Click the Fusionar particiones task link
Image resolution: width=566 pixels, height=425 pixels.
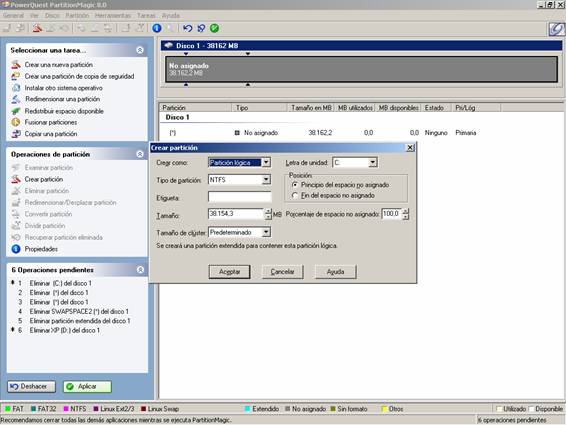click(51, 122)
